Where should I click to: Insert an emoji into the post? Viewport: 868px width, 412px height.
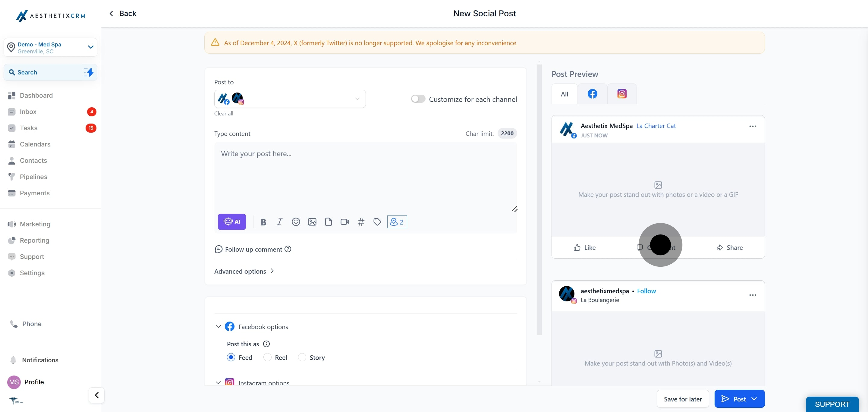pos(296,222)
